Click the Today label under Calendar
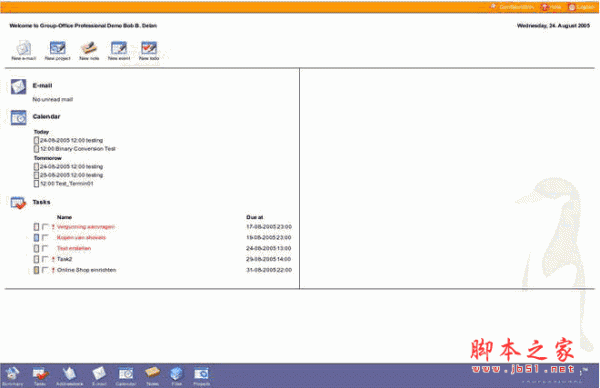Image resolution: width=600 pixels, height=388 pixels. [41, 132]
